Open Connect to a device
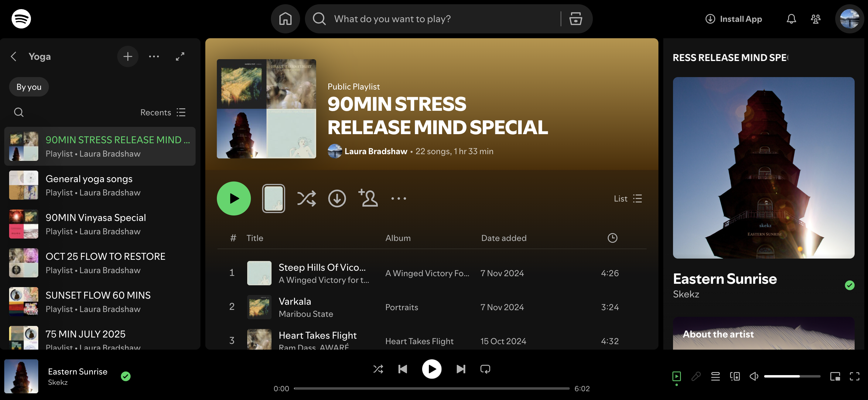Image resolution: width=868 pixels, height=400 pixels. 735,376
